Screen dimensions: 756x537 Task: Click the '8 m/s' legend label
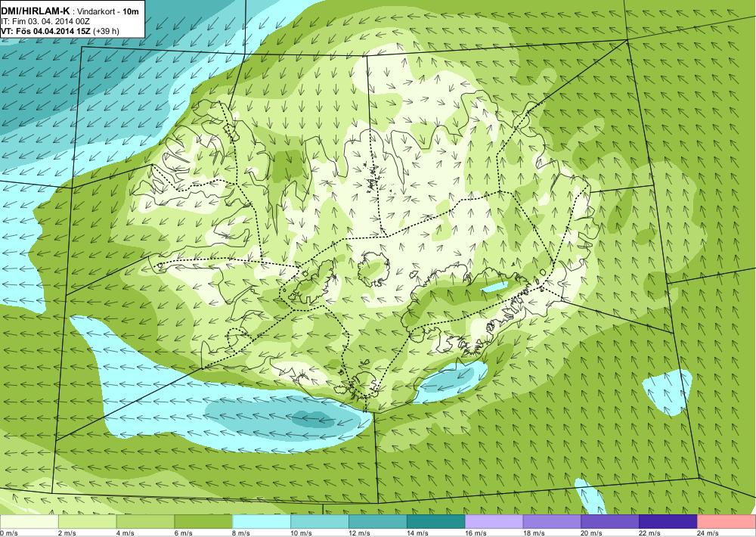[x=241, y=533]
